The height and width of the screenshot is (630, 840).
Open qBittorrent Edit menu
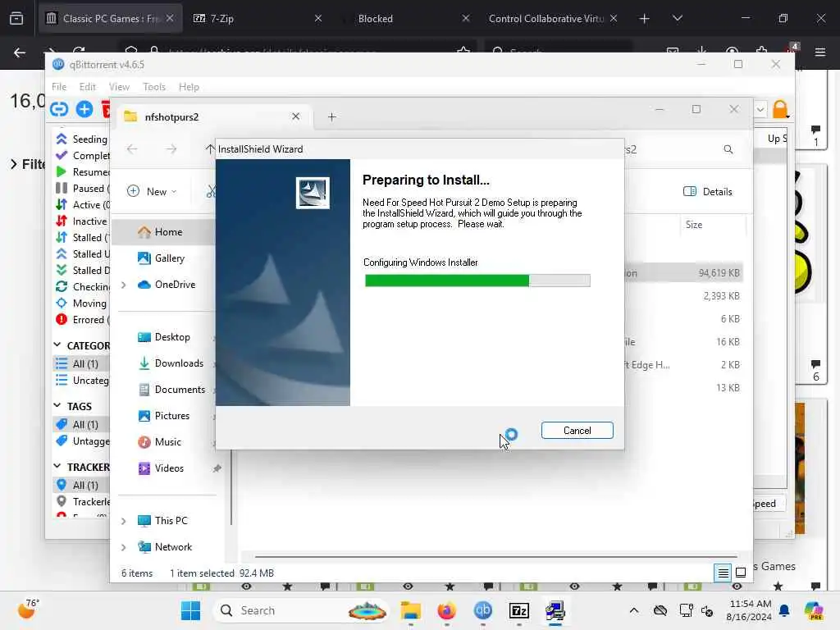87,87
